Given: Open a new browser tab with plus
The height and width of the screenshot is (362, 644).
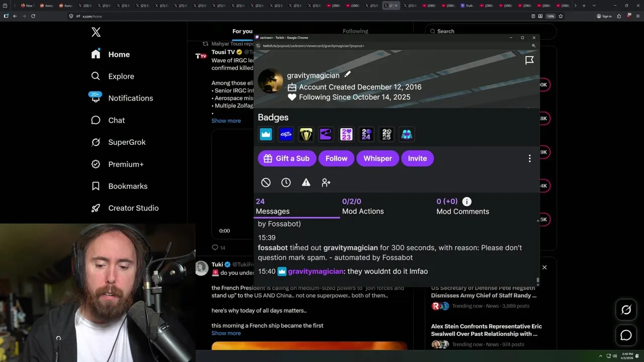Looking at the screenshot, I should click(x=584, y=6).
